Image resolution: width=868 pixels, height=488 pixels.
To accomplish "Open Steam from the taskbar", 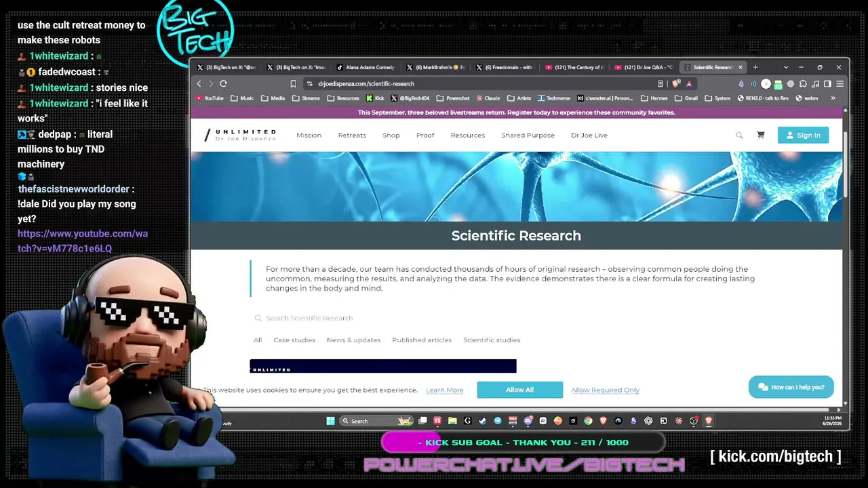I will pos(482,421).
